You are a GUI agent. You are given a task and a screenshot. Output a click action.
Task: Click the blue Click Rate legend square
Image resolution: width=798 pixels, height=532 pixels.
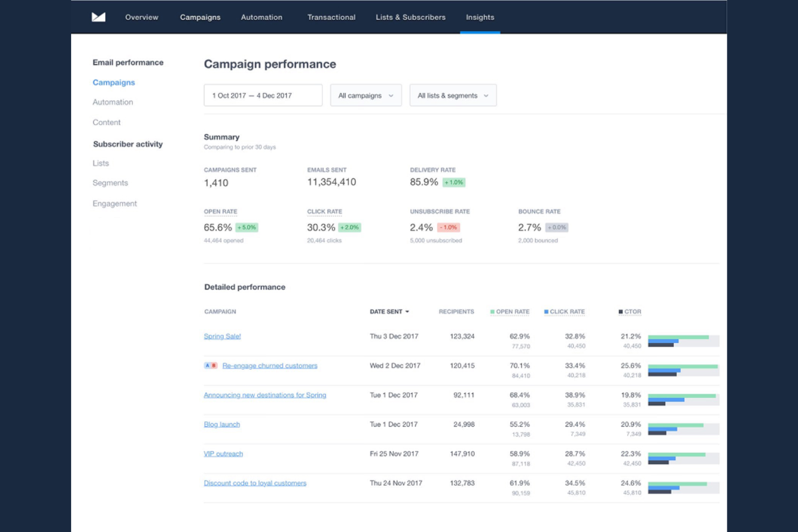point(547,312)
